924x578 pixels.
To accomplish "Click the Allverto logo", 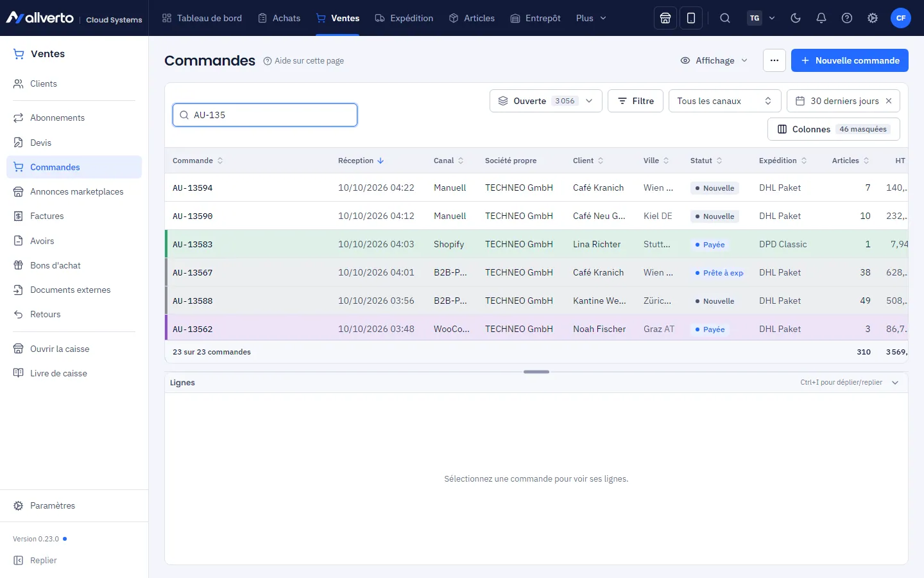I will 40,18.
